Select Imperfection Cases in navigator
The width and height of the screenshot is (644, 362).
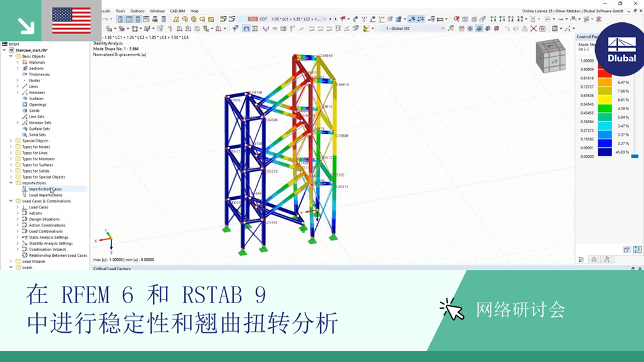click(x=45, y=189)
